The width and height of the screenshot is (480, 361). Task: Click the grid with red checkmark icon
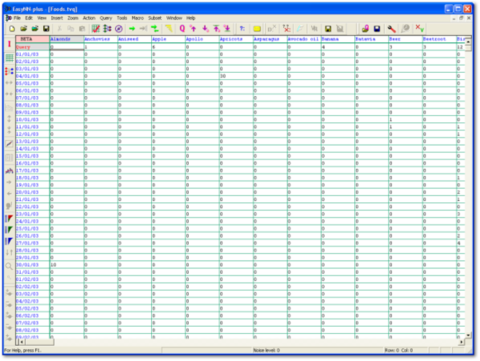pyautogui.click(x=96, y=29)
